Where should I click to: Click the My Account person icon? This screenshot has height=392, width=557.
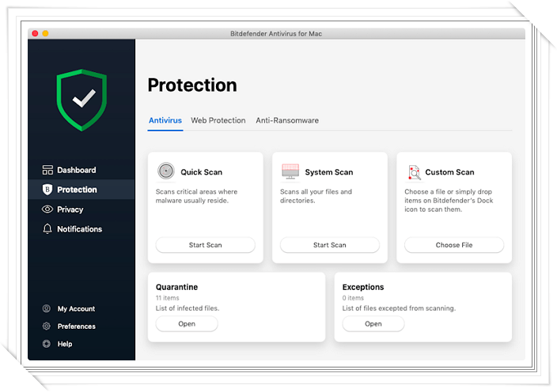pyautogui.click(x=47, y=308)
